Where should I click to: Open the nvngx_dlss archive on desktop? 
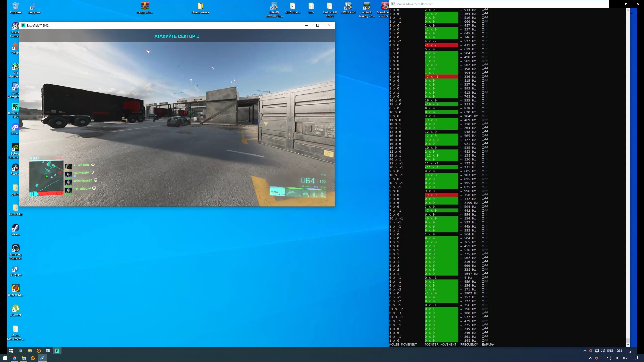145,6
